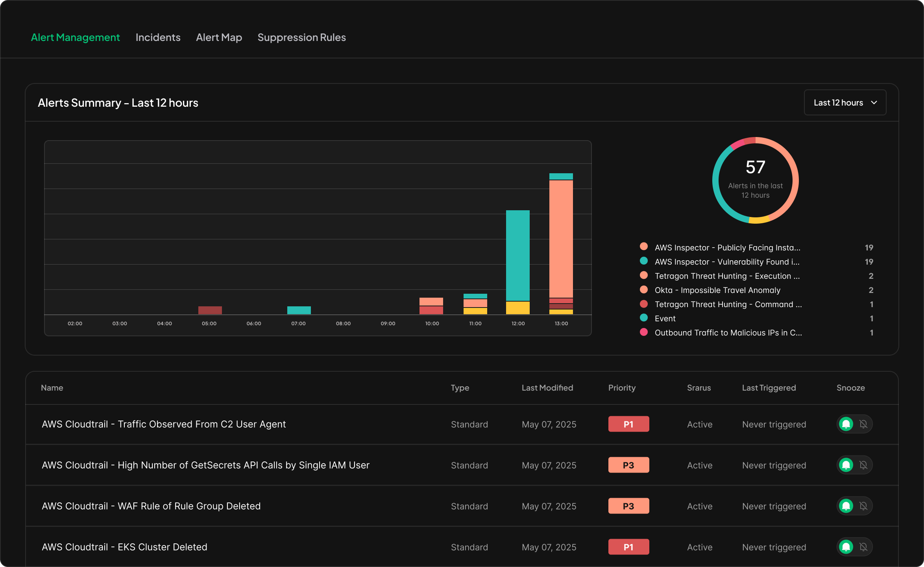Open WAF Rule of Rule Group Deleted alert
This screenshot has width=924, height=567.
point(151,506)
